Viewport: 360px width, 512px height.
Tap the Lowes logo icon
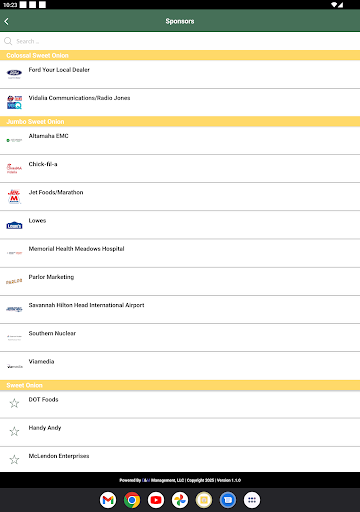[14, 225]
